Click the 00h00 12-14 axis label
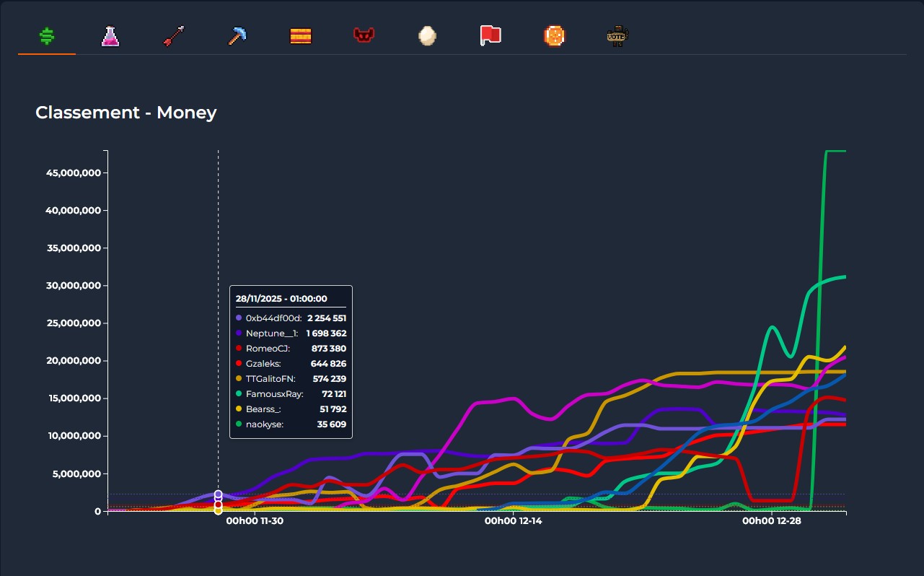Image resolution: width=924 pixels, height=576 pixels. click(512, 520)
